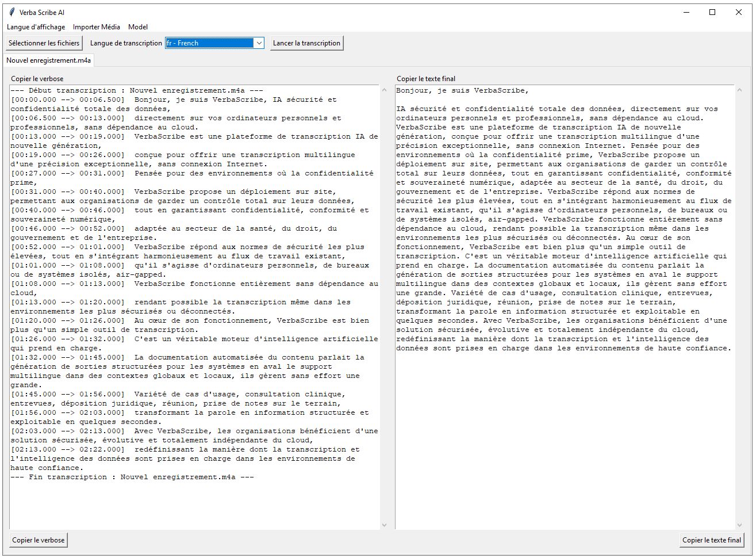Click timestamp [00:00.000 --> 00:06.500]
756x558 pixels.
click(x=67, y=100)
